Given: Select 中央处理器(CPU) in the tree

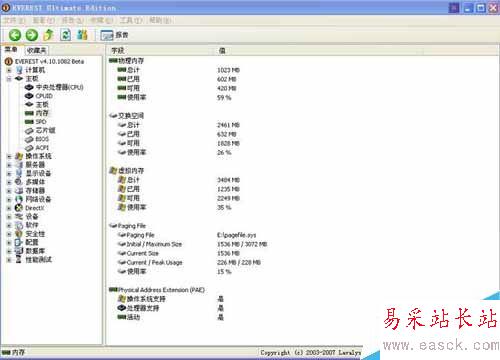Looking at the screenshot, I should (x=59, y=87).
